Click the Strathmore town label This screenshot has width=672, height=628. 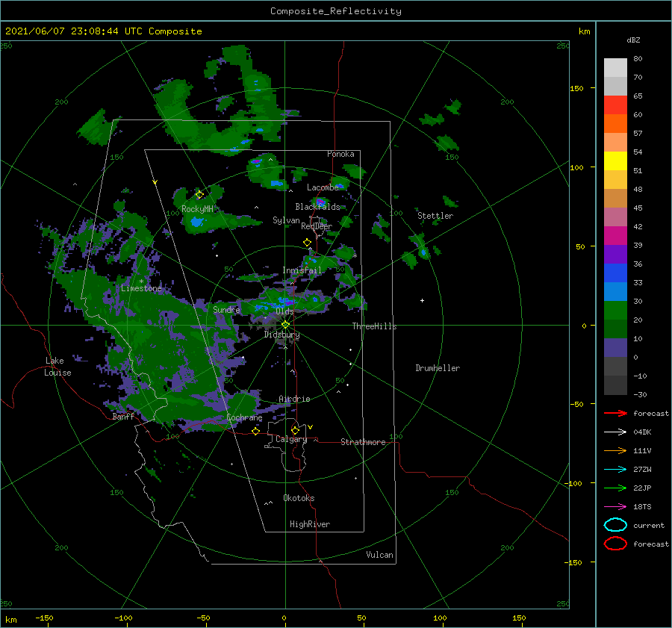pos(363,442)
